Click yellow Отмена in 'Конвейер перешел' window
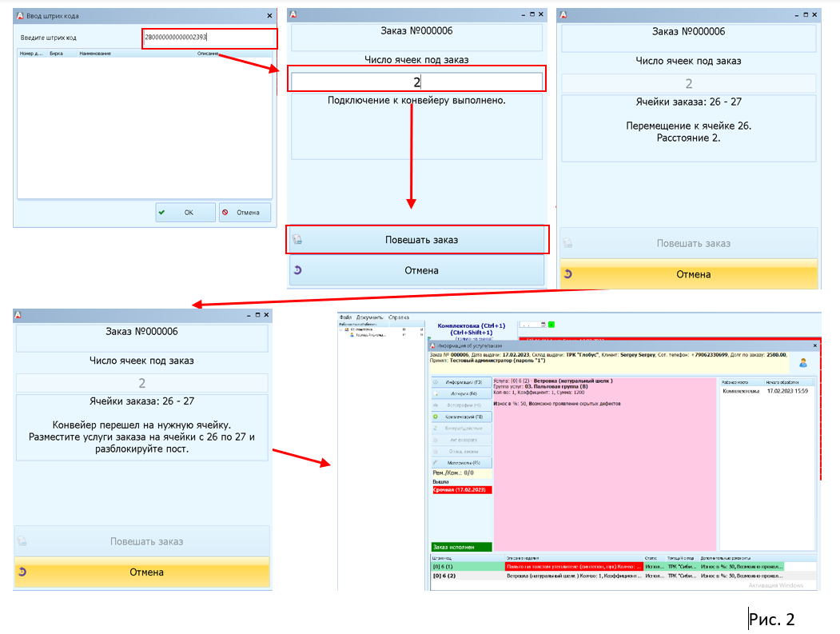Screen dimensions: 840x634 tap(142, 572)
